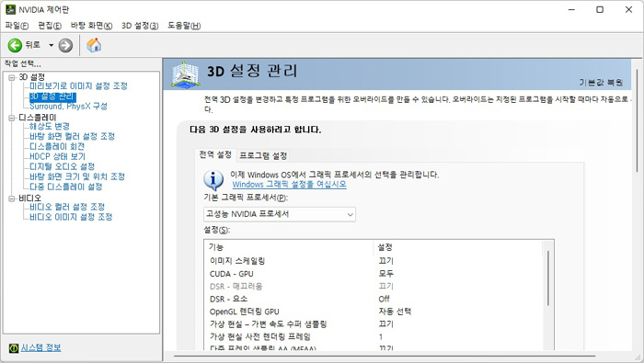Image resolution: width=644 pixels, height=363 pixels.
Task: Open 디지털 오디오 설정
Action: 62,166
